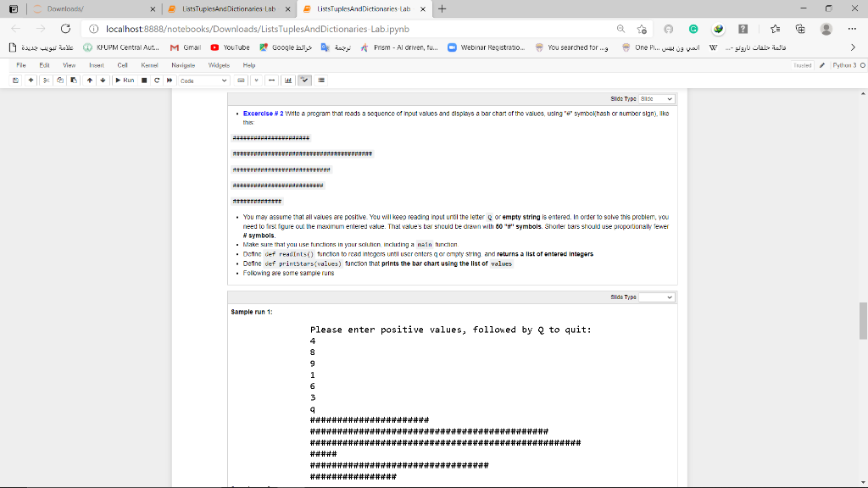Move the selected cell up
868x488 pixels.
pyautogui.click(x=92, y=80)
